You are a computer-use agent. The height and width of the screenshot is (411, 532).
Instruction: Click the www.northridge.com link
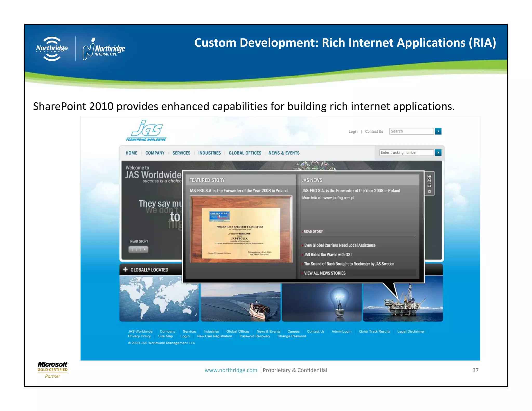231,370
